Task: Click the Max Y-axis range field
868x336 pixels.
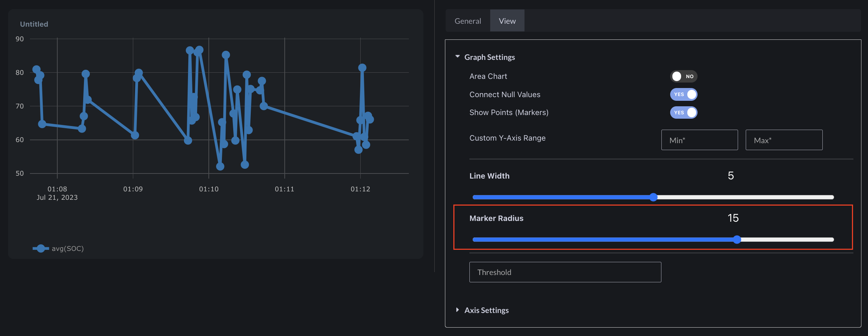Action: [x=784, y=140]
